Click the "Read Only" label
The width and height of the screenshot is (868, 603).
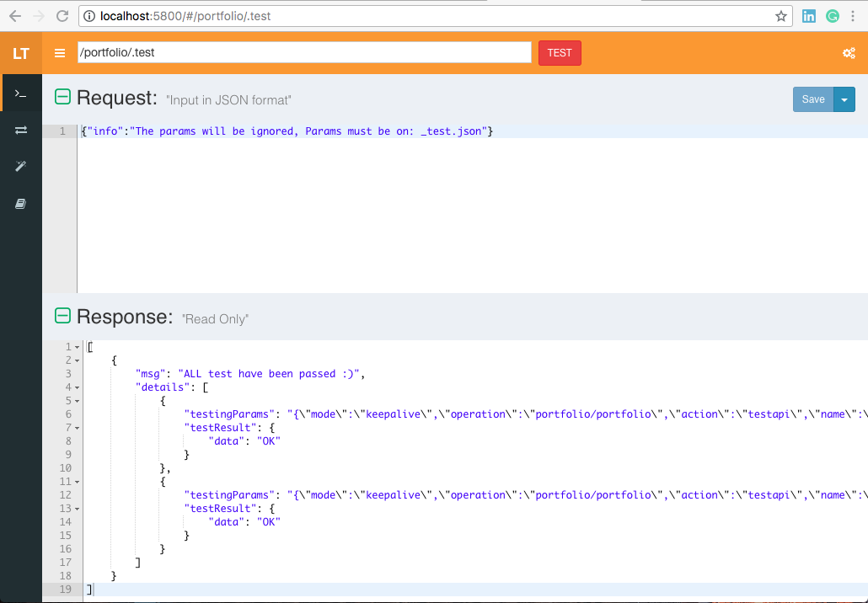[216, 319]
